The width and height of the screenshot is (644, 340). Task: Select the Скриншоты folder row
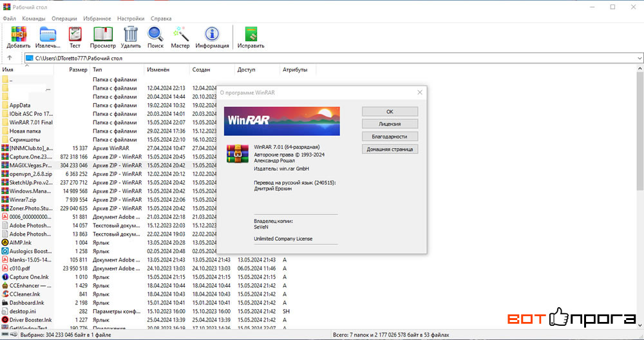click(x=158, y=140)
